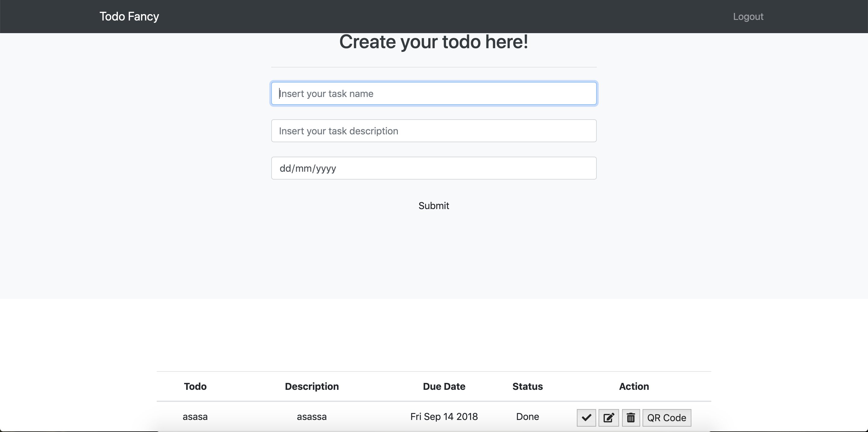Click the 'Fri Sep 14 2018' date cell
Screen dimensions: 868x432
click(x=444, y=417)
